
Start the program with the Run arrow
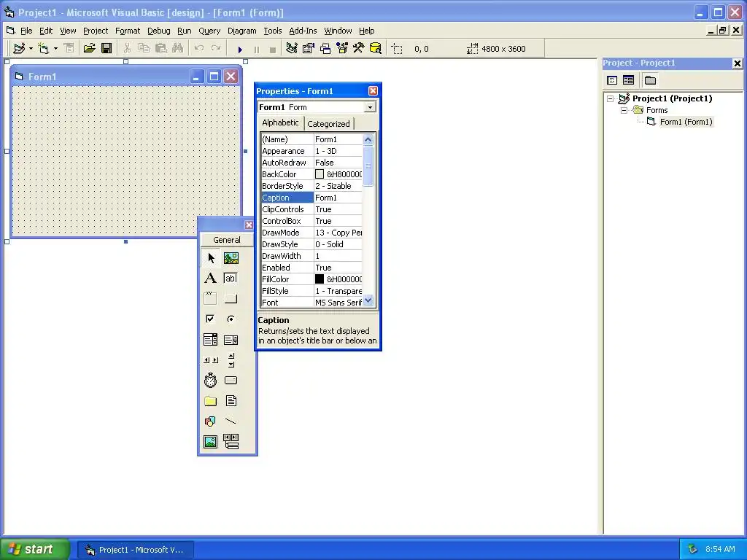240,49
